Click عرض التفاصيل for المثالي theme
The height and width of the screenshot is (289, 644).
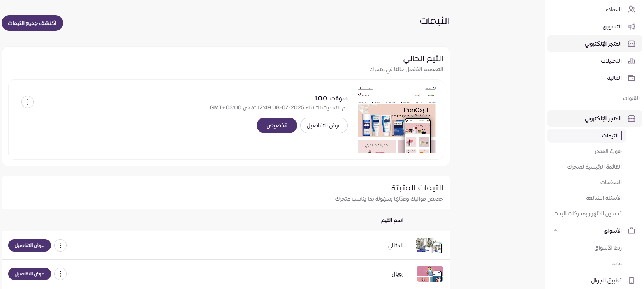pyautogui.click(x=30, y=245)
